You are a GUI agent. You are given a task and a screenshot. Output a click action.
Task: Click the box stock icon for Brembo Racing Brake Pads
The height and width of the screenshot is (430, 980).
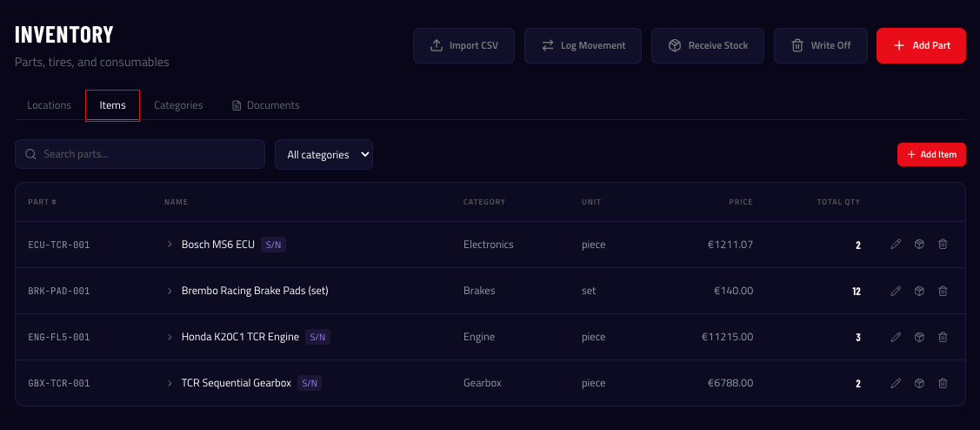tap(919, 291)
